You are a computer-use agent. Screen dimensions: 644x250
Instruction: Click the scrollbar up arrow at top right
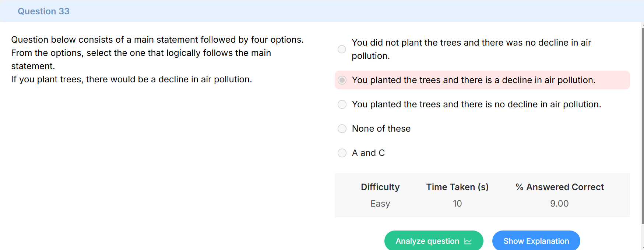643,25
